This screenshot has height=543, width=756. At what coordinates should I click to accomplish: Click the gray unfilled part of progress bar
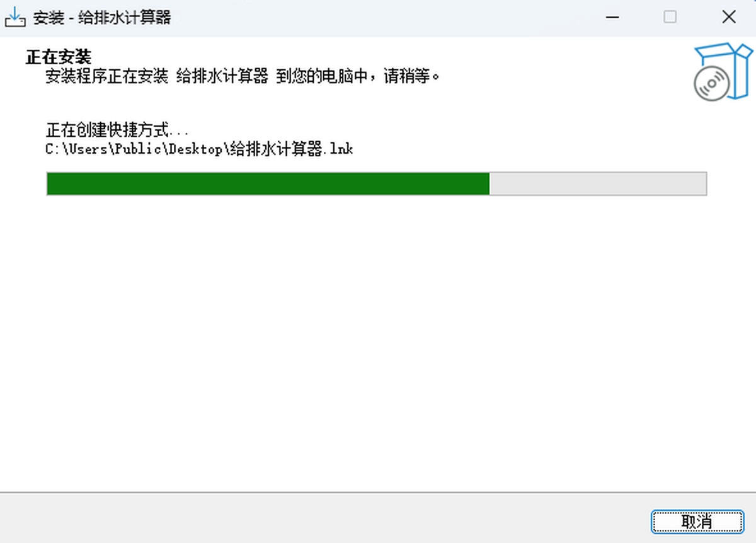point(598,183)
